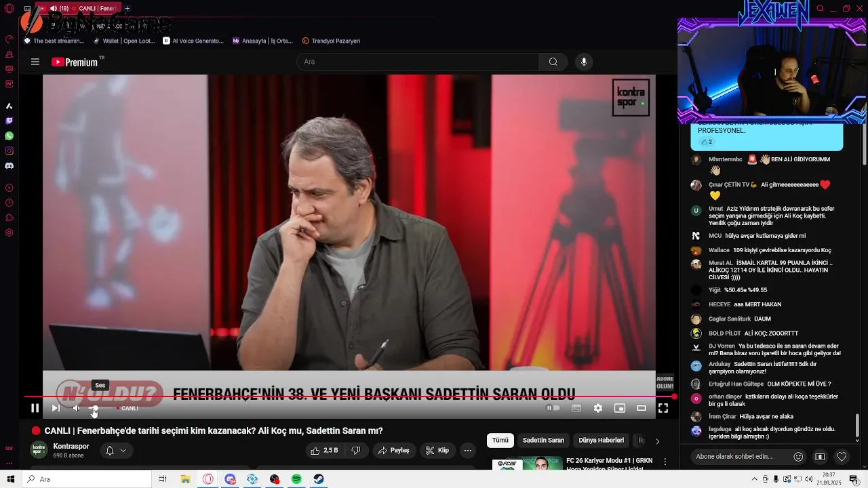
Task: Click the YouTube search magnifier button
Action: 553,62
